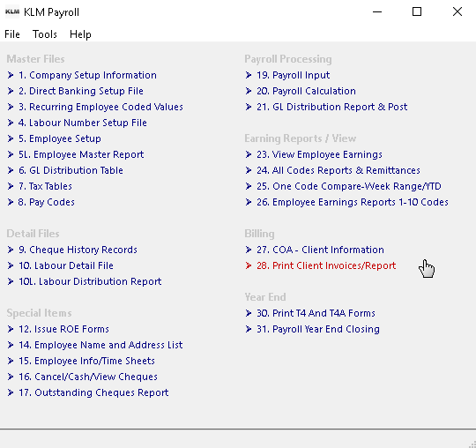Open the File menu
Viewport: 476px width, 448px height.
[x=12, y=34]
